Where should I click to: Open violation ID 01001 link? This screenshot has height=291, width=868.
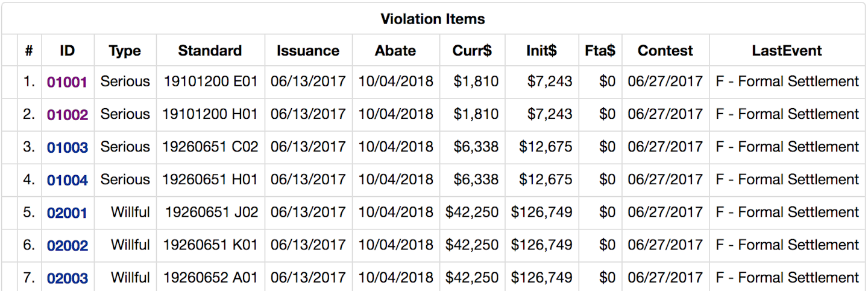68,82
